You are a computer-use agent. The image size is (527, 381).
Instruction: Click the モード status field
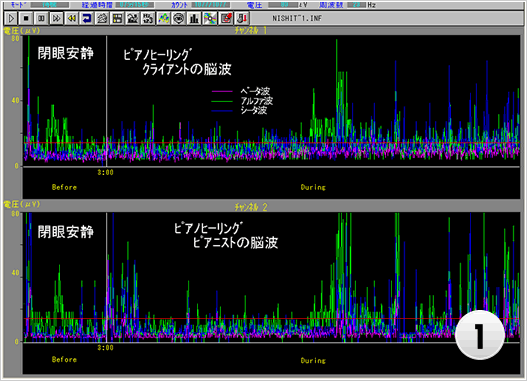coord(50,5)
